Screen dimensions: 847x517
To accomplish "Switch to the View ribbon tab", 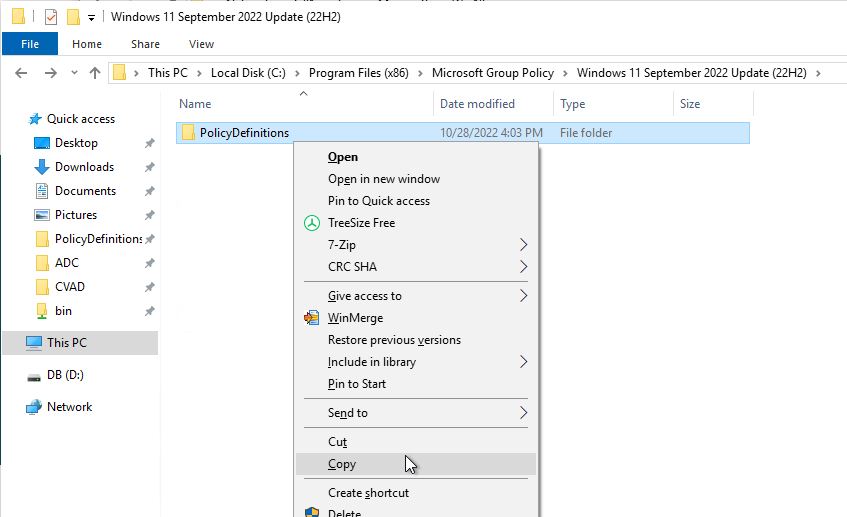I will (x=201, y=44).
